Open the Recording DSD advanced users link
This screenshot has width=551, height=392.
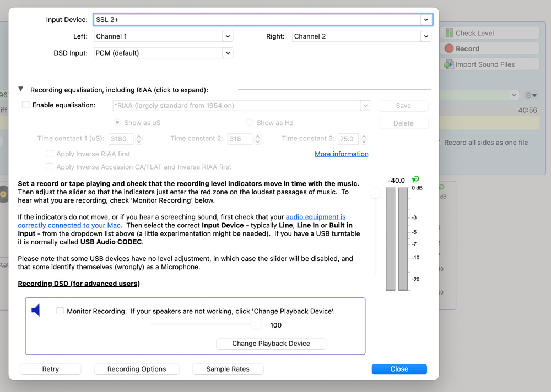coord(79,284)
